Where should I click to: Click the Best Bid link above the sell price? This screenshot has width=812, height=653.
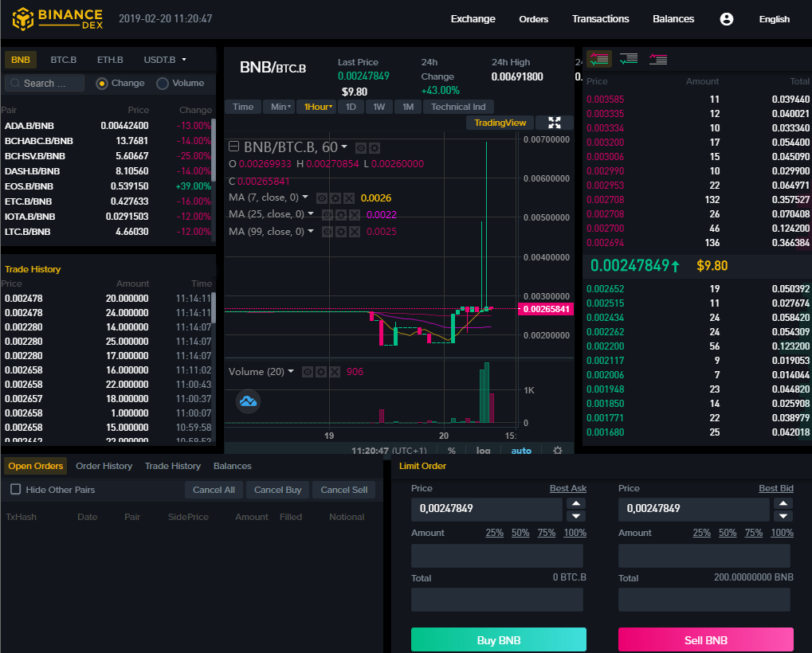coord(775,487)
